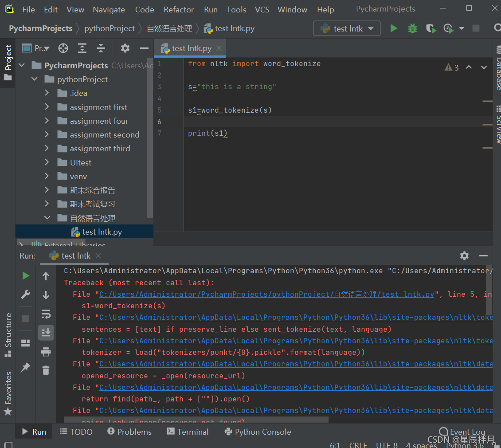The image size is (501, 448).
Task: Click the print icon in Run panel
Action: (46, 352)
